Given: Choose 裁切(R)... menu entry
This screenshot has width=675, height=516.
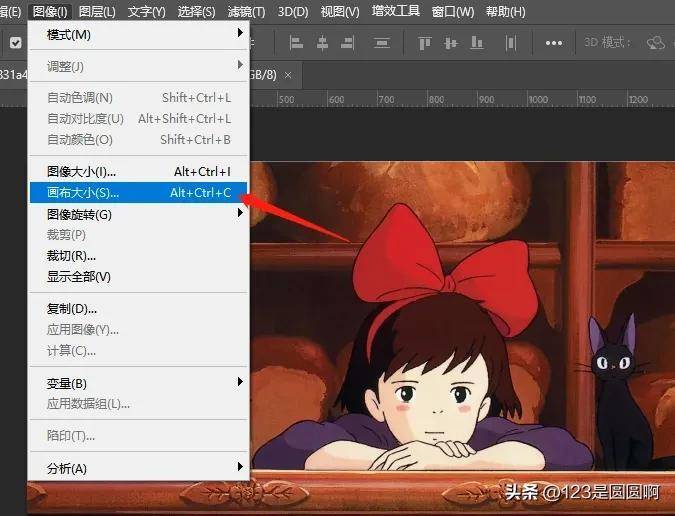Looking at the screenshot, I should pos(138,256).
